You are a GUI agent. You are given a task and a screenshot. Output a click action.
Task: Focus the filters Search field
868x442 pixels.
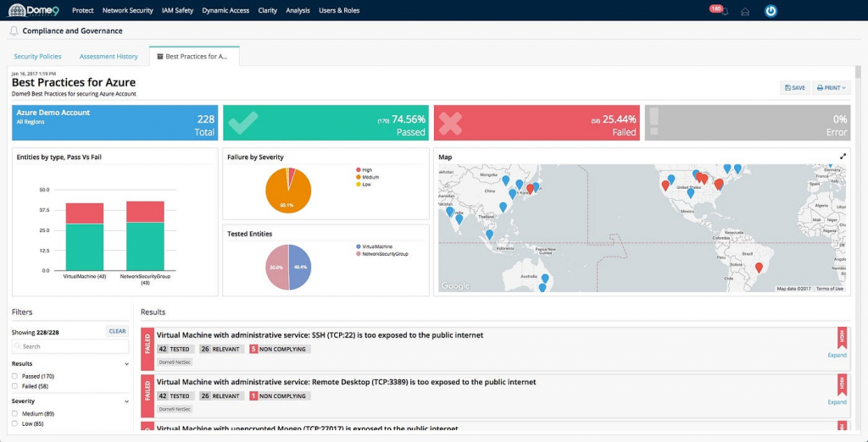pyautogui.click(x=72, y=346)
